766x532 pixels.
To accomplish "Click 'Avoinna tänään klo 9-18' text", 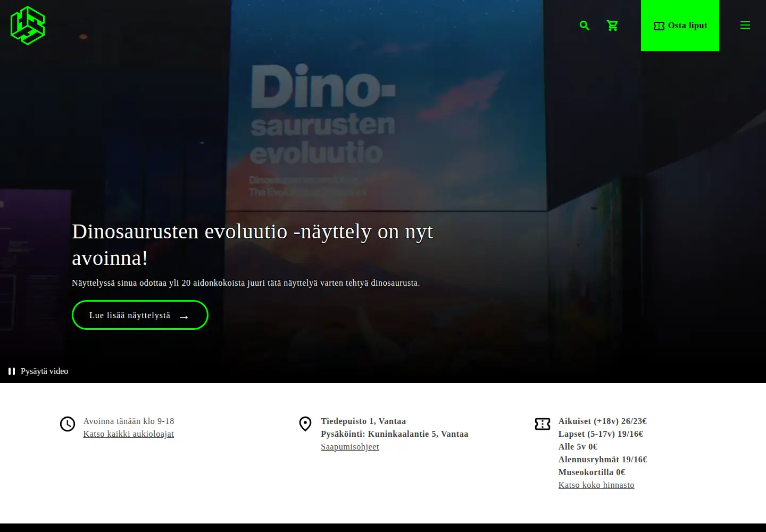I will pos(129,421).
